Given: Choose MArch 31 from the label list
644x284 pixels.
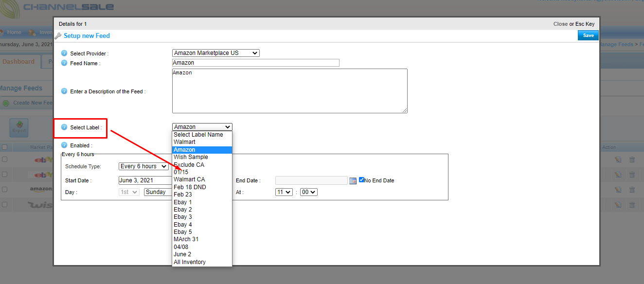Looking at the screenshot, I should pyautogui.click(x=202, y=239).
